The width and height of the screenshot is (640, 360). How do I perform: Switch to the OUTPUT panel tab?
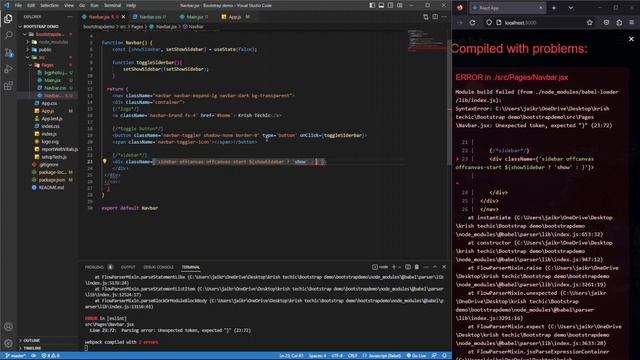[128, 267]
